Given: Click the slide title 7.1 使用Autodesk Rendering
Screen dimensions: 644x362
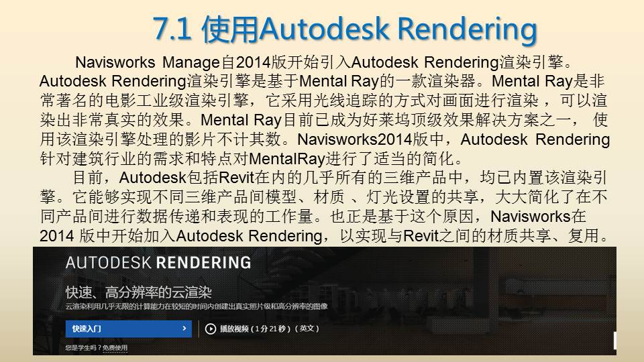Looking at the screenshot, I should (x=345, y=29).
